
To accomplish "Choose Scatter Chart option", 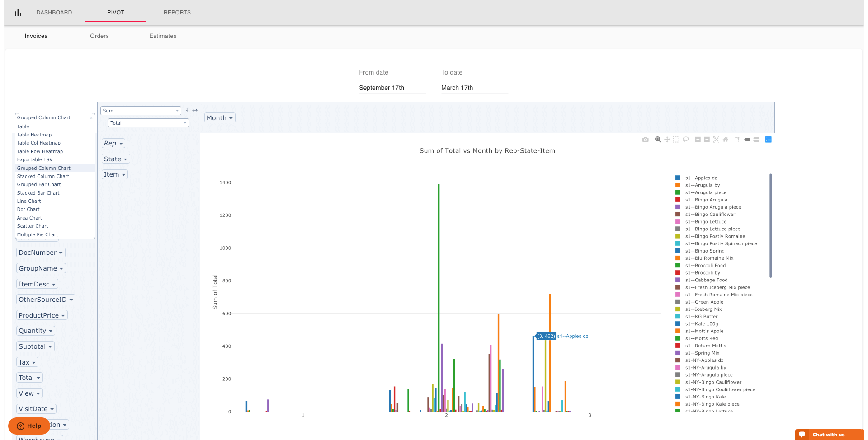I will pyautogui.click(x=55, y=226).
